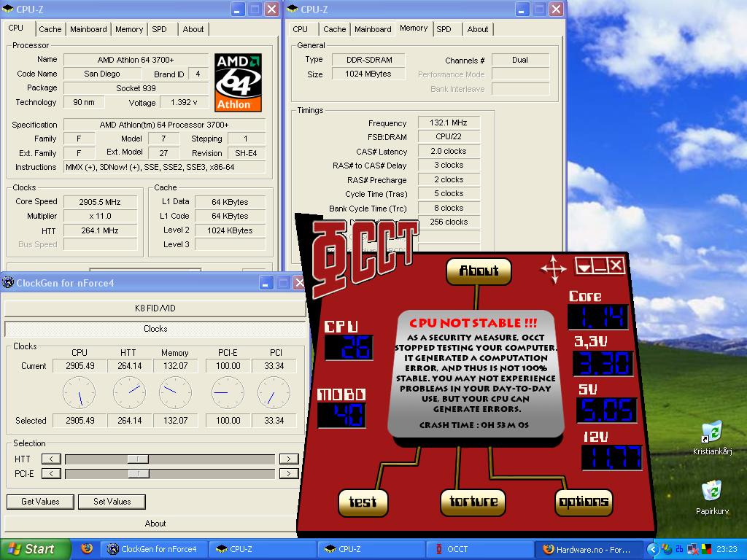Click the AMD Athlon 64 logo
Screen dimensions: 747x560
coord(238,82)
